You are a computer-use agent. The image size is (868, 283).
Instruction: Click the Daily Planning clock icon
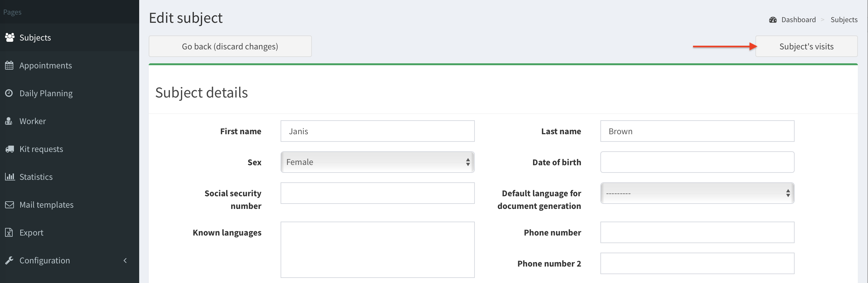click(9, 93)
